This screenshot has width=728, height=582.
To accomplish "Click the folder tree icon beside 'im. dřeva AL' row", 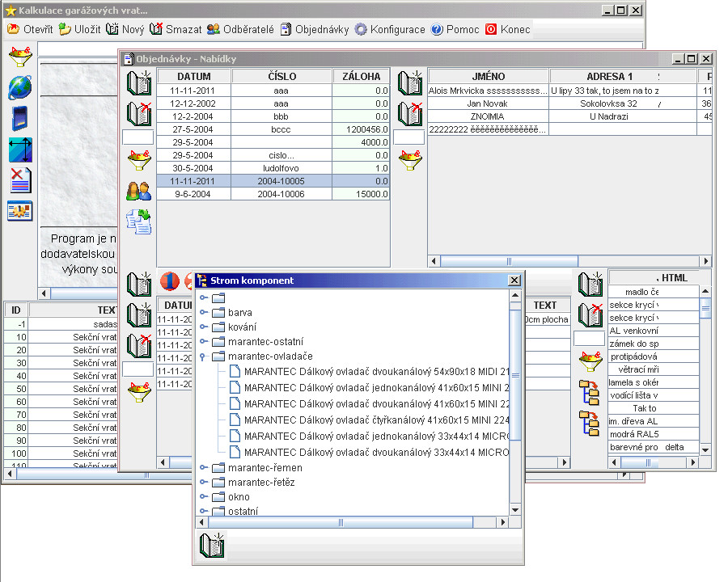I will tap(589, 424).
